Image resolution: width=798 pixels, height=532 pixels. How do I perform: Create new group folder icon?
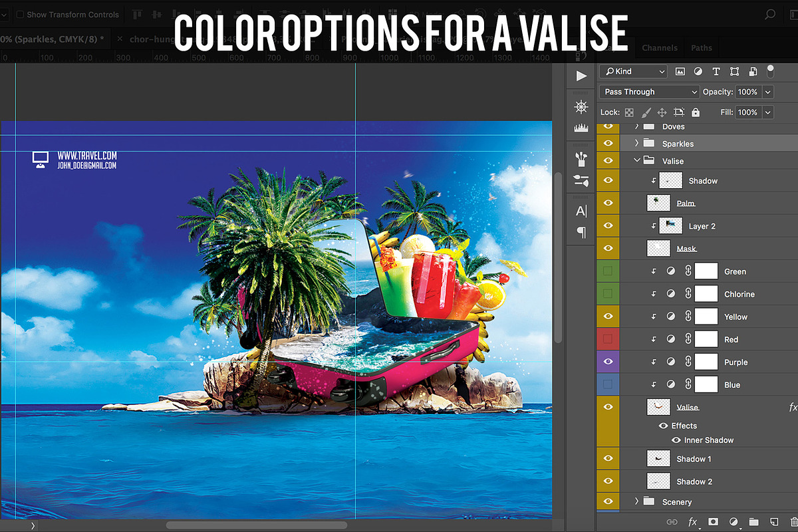[753, 522]
